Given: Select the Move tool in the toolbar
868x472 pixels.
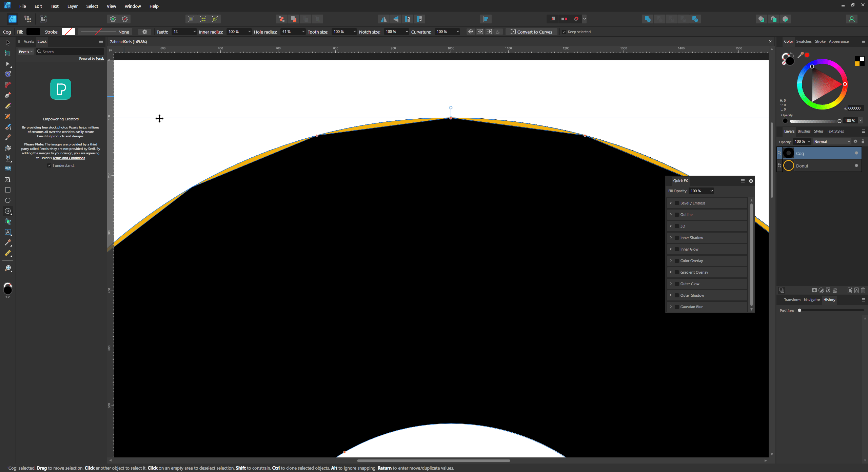Looking at the screenshot, I should [x=7, y=42].
